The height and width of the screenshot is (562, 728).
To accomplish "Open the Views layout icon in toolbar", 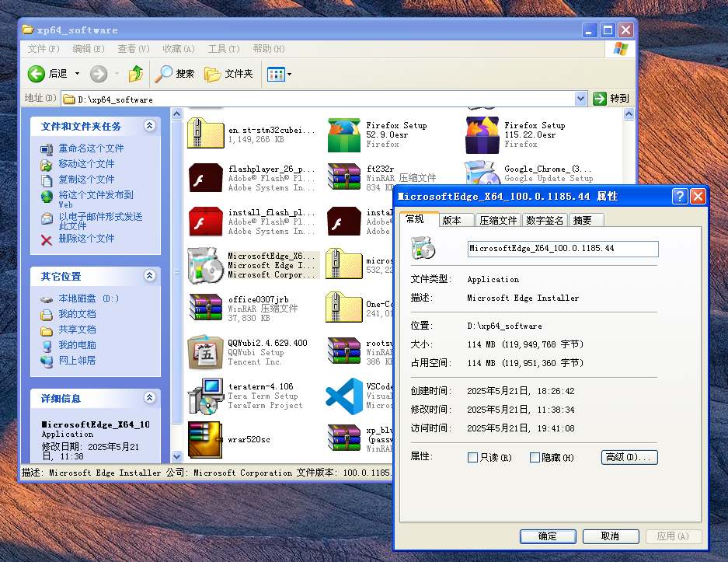I will [x=277, y=74].
